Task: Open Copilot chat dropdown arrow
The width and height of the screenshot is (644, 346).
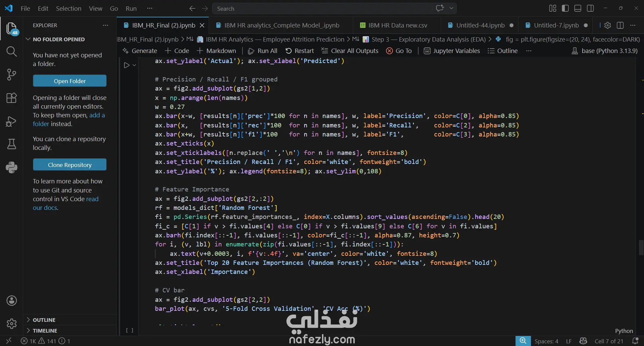Action: [x=451, y=8]
